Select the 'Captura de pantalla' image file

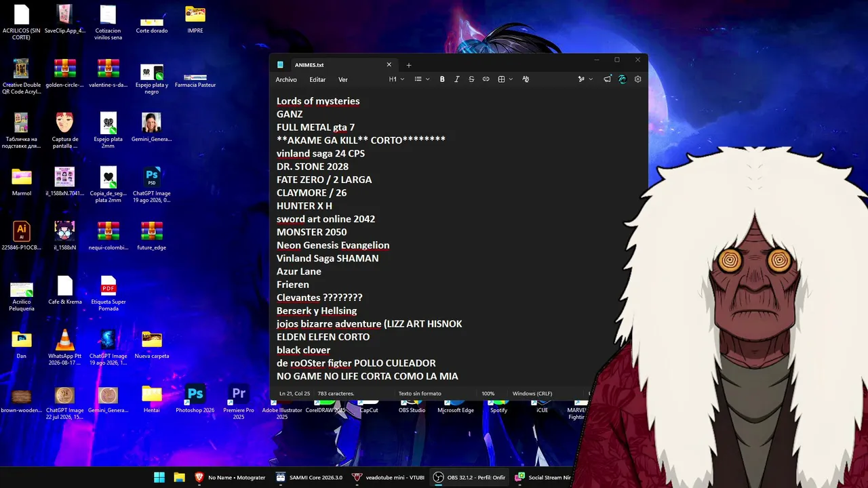pyautogui.click(x=65, y=131)
